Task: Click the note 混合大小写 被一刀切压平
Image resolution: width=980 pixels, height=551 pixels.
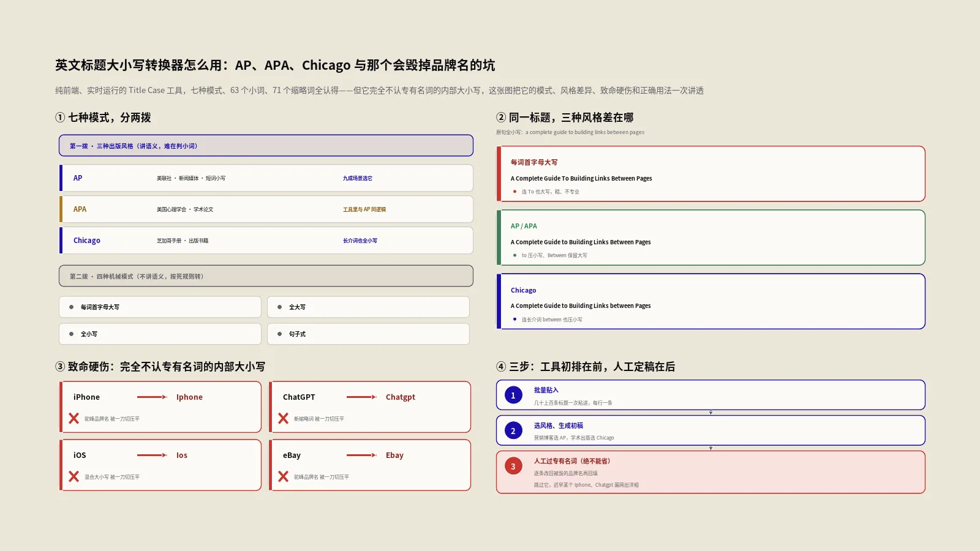Action: [x=112, y=477]
